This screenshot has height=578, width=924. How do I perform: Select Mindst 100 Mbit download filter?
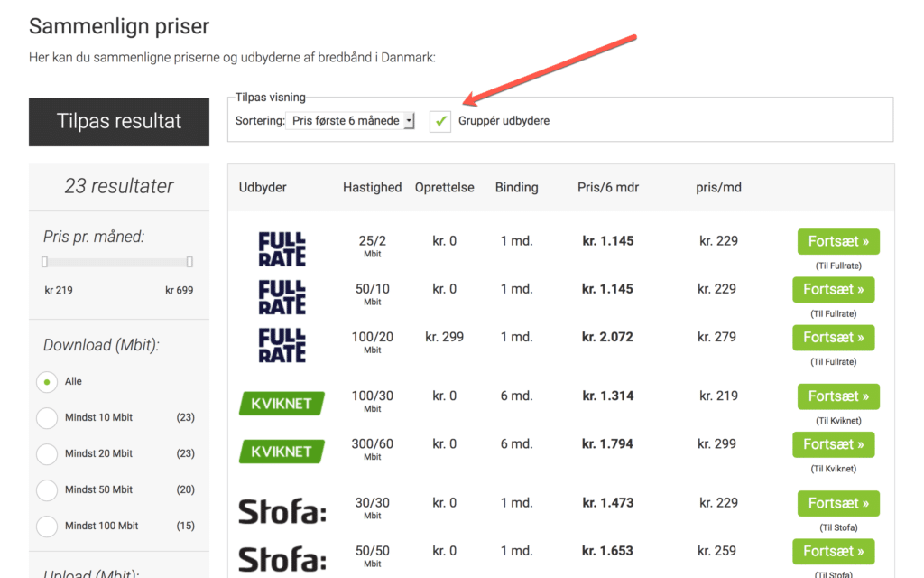[x=47, y=526]
